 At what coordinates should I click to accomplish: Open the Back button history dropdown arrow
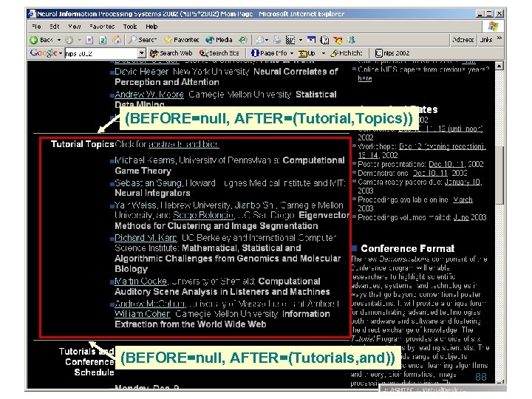point(59,40)
